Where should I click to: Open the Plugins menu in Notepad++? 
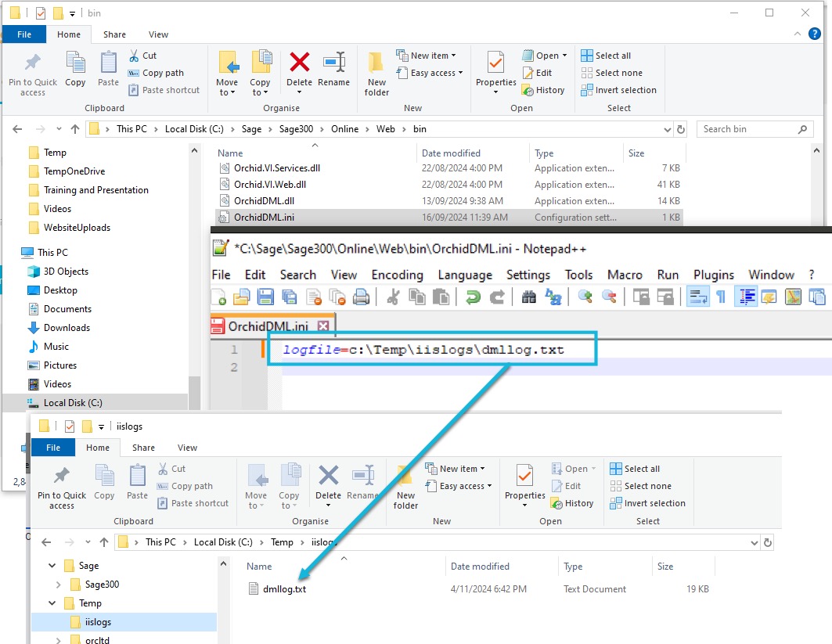(x=714, y=275)
